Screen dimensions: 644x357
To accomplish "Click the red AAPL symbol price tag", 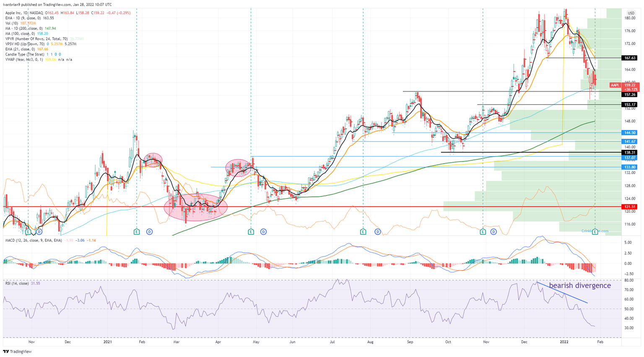I will click(x=615, y=85).
